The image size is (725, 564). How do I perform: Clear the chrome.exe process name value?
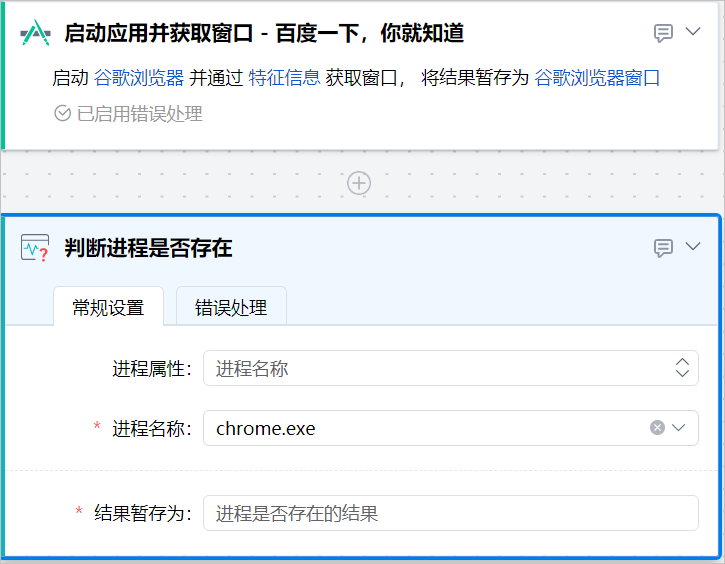[x=657, y=428]
